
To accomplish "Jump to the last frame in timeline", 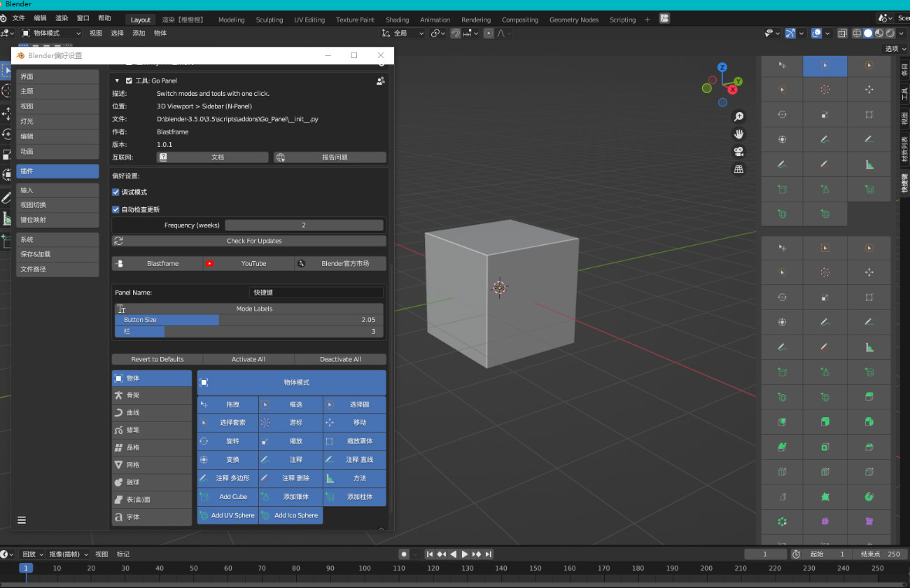I will (x=489, y=554).
